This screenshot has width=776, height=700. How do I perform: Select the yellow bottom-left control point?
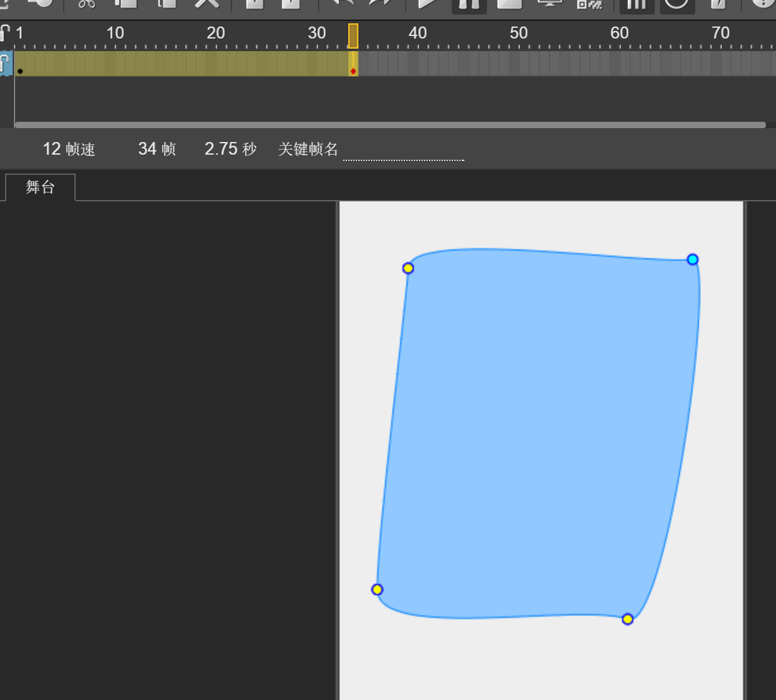[377, 590]
